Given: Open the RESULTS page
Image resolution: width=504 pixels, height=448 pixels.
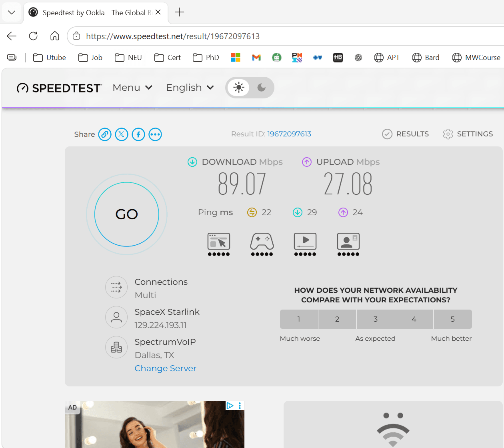Looking at the screenshot, I should tap(406, 134).
